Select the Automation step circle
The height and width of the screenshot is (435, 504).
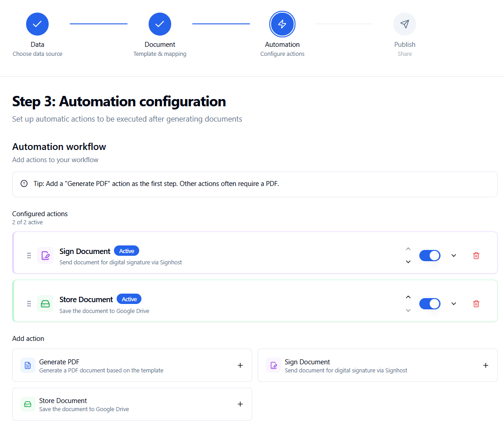coord(282,24)
